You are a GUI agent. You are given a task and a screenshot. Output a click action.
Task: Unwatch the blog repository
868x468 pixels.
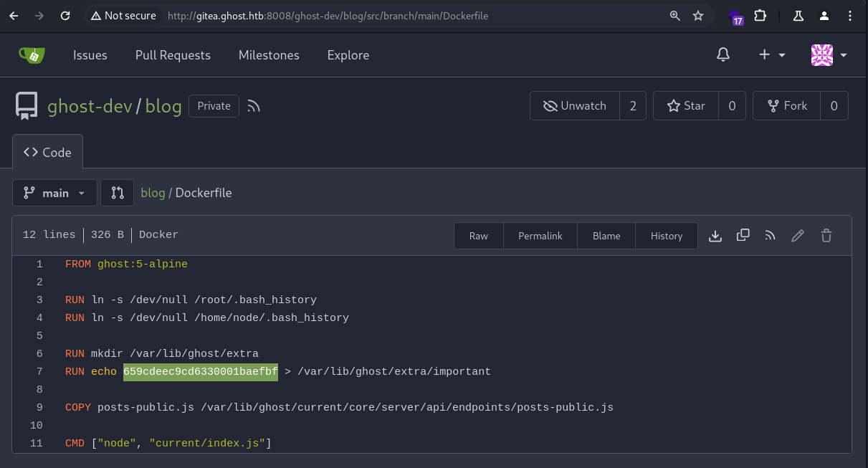point(574,106)
